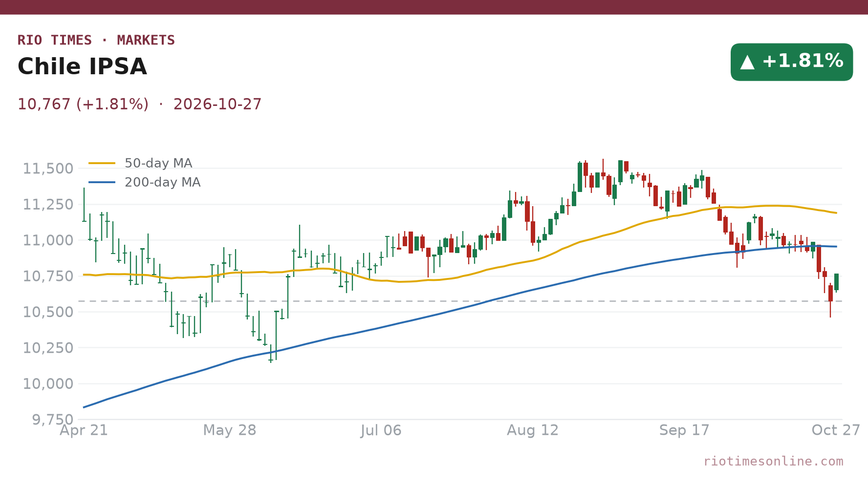Click the May 28 date label
The image size is (868, 488).
[x=230, y=430]
